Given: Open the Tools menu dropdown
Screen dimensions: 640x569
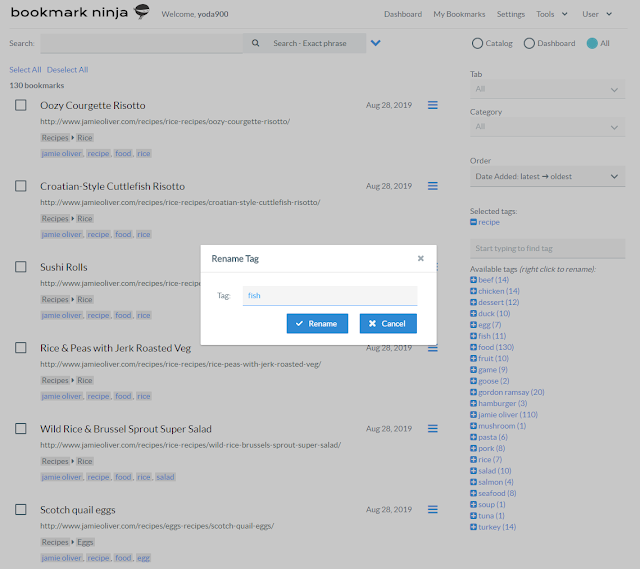Looking at the screenshot, I should pos(552,14).
